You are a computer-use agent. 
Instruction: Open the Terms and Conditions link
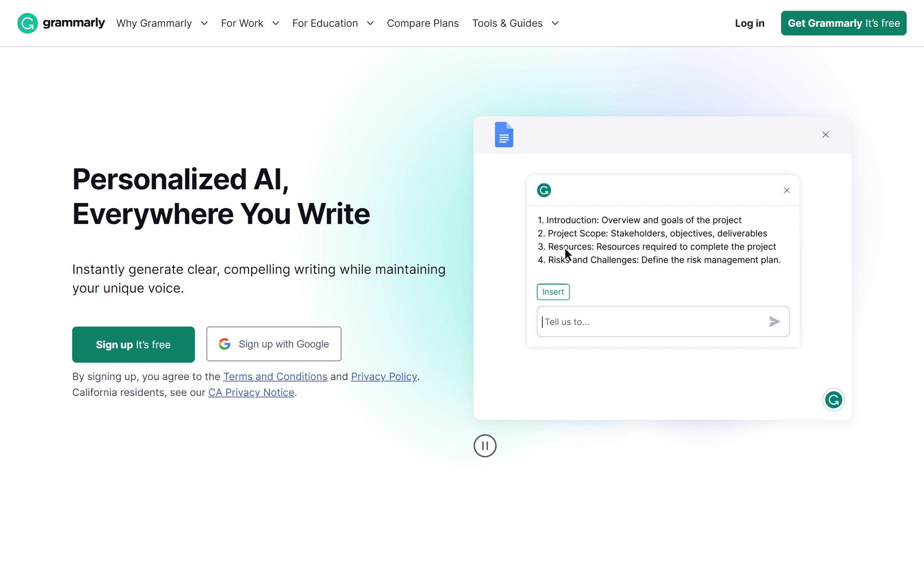(275, 376)
